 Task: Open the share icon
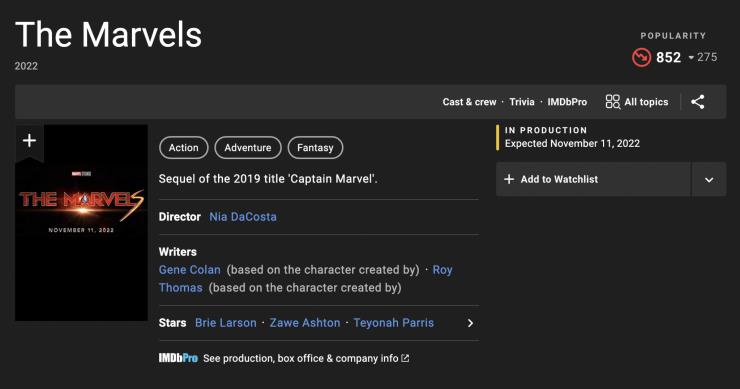tap(698, 102)
